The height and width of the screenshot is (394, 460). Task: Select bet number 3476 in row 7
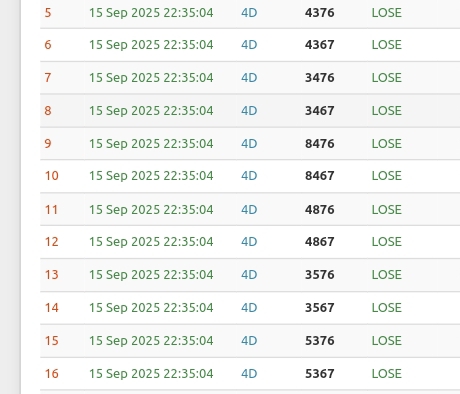tap(319, 78)
